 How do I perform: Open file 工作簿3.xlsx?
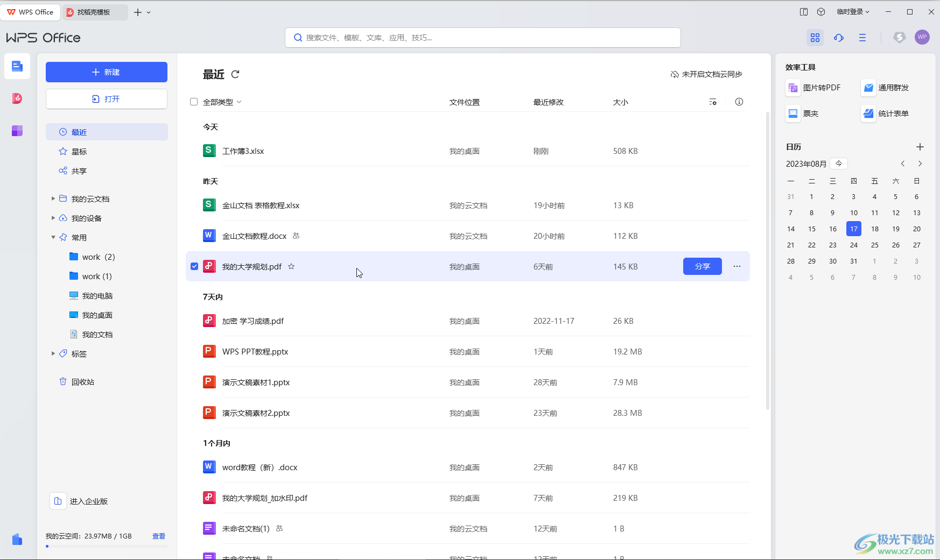point(468,151)
